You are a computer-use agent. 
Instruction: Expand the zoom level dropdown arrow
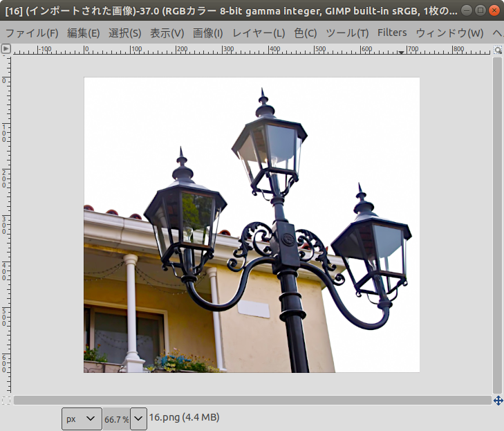[138, 419]
